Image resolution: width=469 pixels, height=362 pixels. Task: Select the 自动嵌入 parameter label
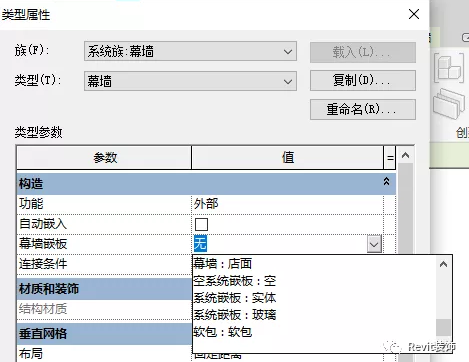[x=43, y=224]
